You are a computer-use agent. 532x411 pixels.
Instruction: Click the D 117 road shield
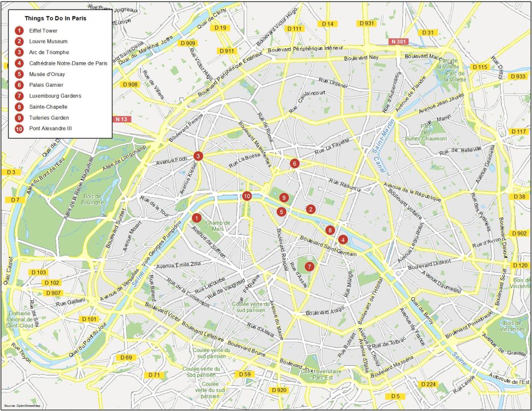(x=518, y=131)
